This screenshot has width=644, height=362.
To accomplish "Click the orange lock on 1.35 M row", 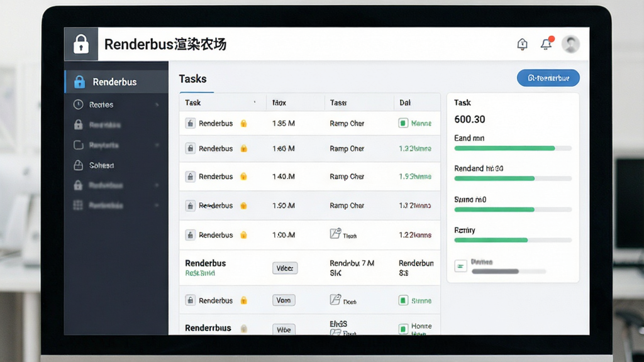I will point(243,123).
